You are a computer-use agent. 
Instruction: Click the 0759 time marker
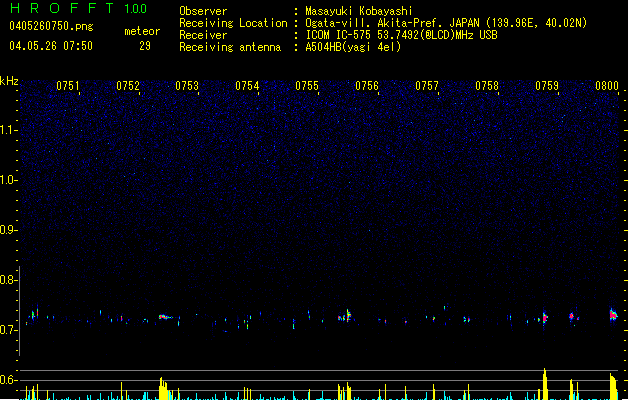pos(547,86)
